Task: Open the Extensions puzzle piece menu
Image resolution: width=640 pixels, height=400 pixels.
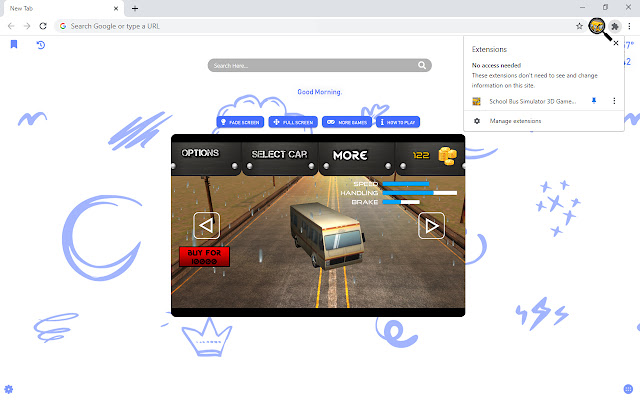Action: point(615,26)
